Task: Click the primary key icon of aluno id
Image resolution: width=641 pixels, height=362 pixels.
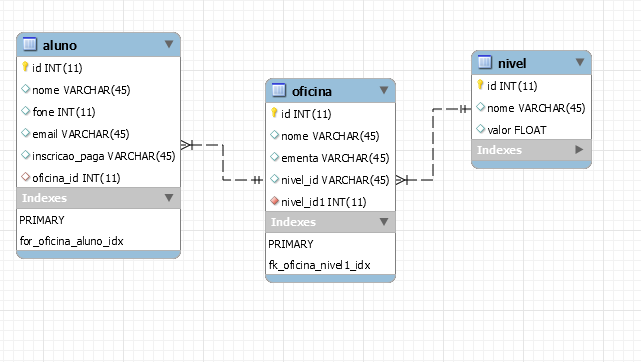Action: click(25, 66)
